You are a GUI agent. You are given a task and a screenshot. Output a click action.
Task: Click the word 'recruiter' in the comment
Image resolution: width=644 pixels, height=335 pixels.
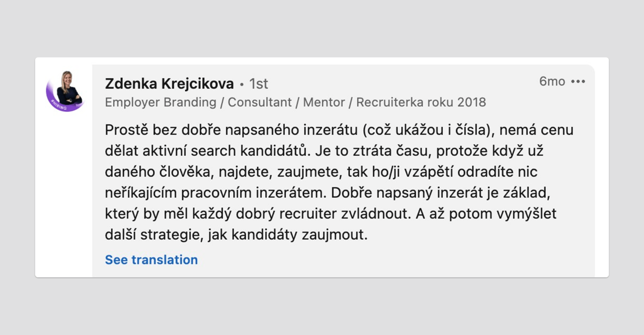[x=308, y=214]
